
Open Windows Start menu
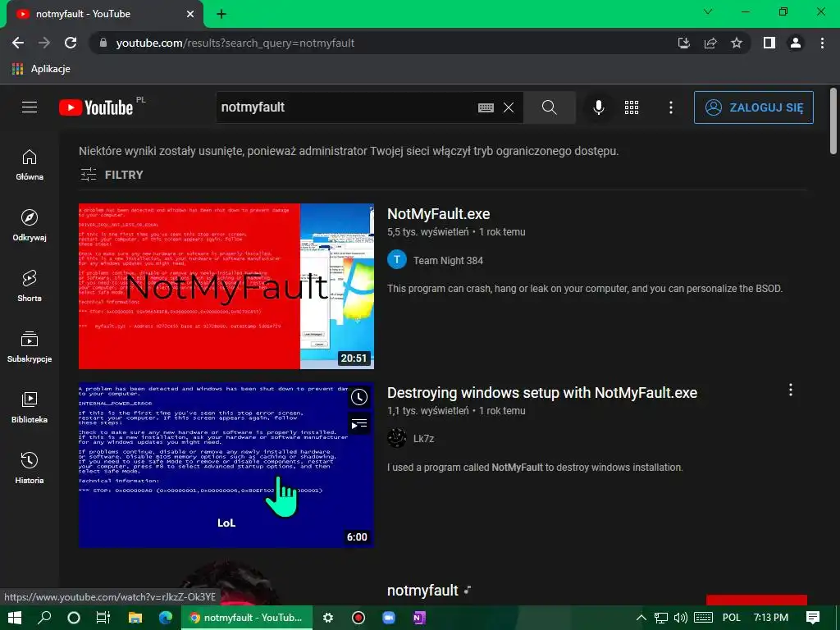click(x=15, y=618)
